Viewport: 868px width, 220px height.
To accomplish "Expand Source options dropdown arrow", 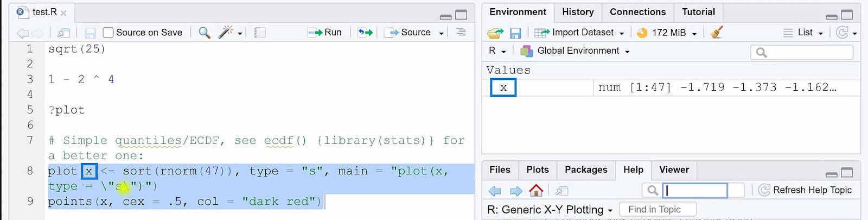I will pos(441,34).
